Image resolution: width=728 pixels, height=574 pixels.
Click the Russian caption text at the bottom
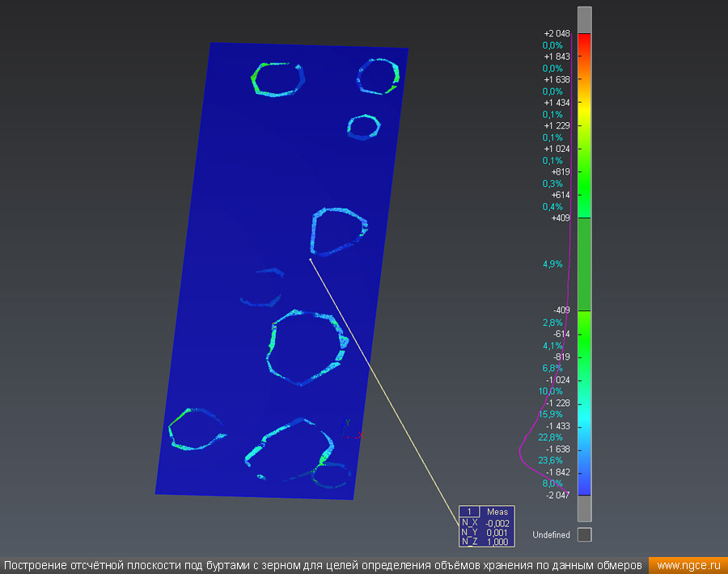coord(323,564)
